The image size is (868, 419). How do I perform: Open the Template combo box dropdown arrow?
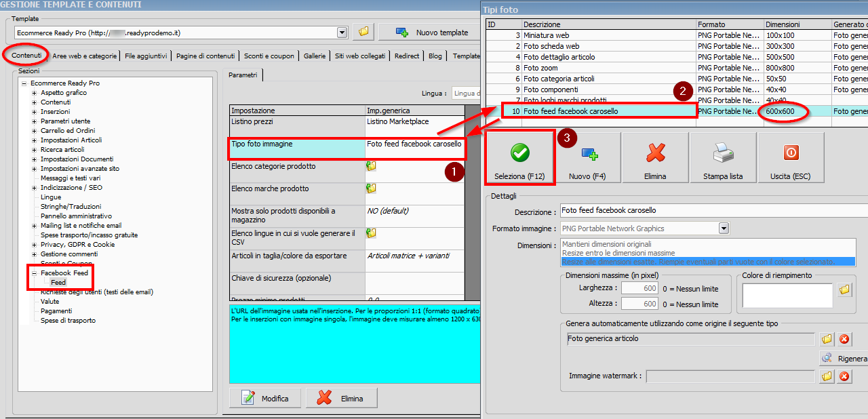pyautogui.click(x=342, y=32)
